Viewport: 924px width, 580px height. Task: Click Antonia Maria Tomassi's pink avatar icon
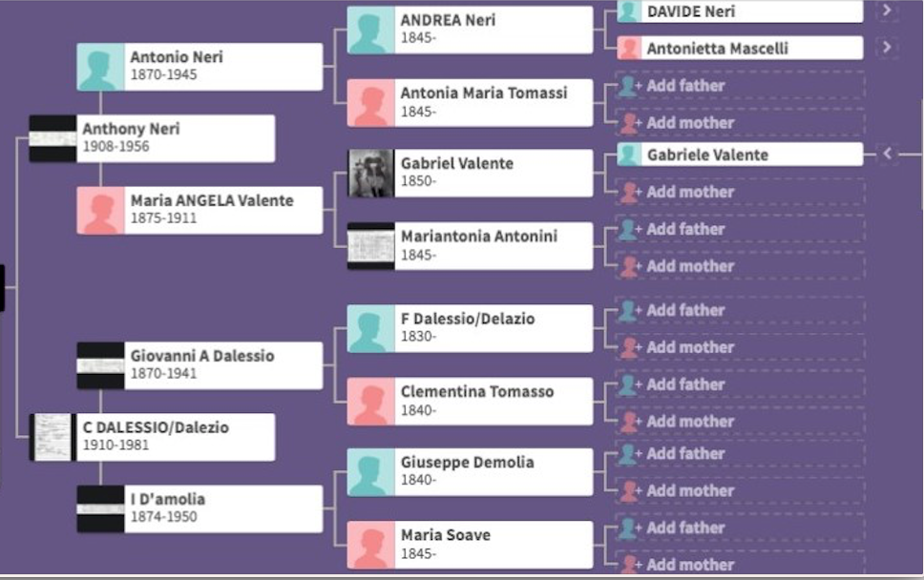click(x=370, y=103)
